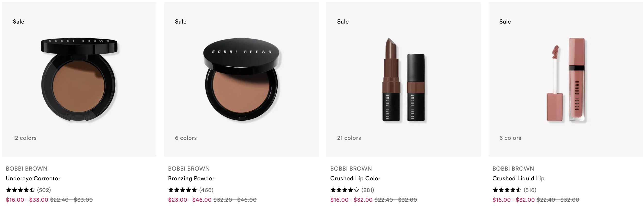Click the 12 colors label

25,138
